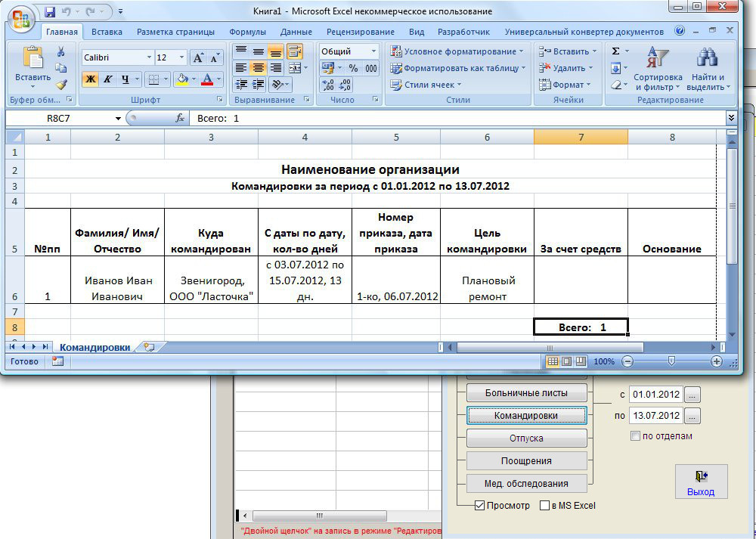Open the Calibri font name dropdown

(x=148, y=57)
